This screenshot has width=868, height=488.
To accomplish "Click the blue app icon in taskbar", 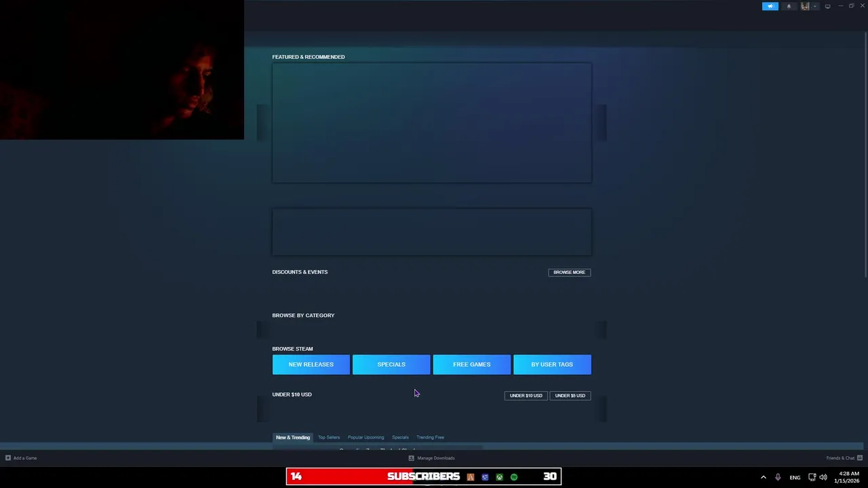I will [x=485, y=477].
